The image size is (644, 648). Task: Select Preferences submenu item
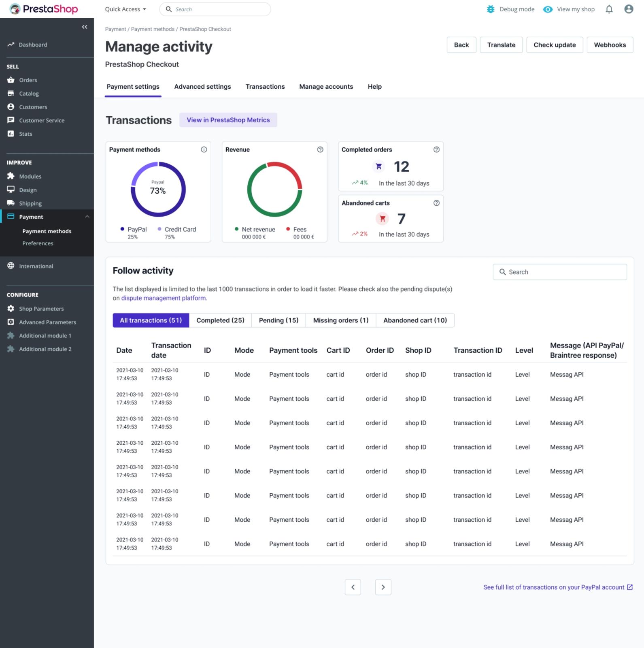(38, 243)
